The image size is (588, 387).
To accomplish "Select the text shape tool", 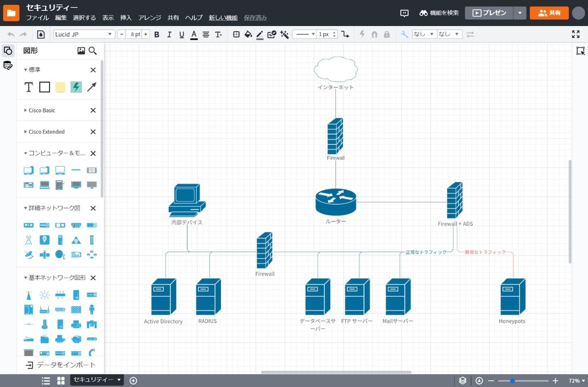I will (28, 87).
